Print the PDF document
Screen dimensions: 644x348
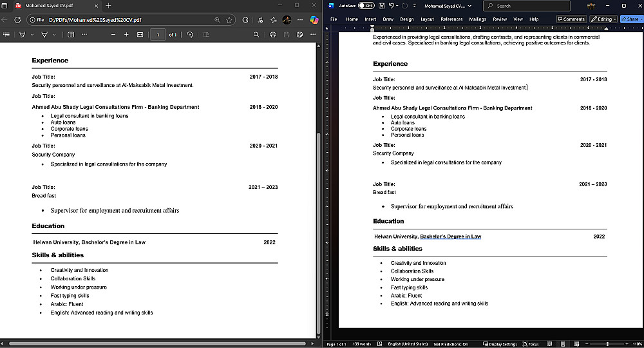(x=272, y=35)
